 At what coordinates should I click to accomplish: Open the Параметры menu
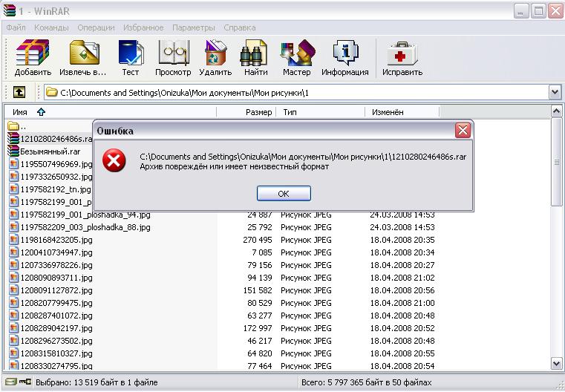point(194,27)
